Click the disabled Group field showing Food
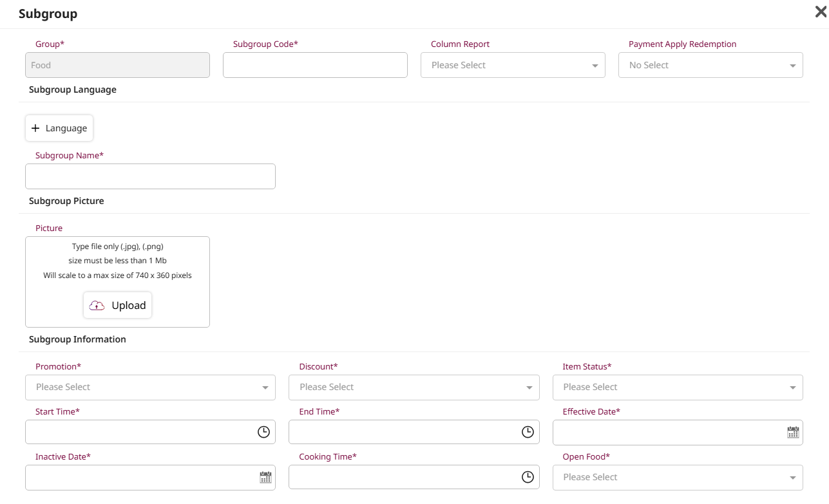Viewport: 829px width, 504px height. [x=117, y=65]
